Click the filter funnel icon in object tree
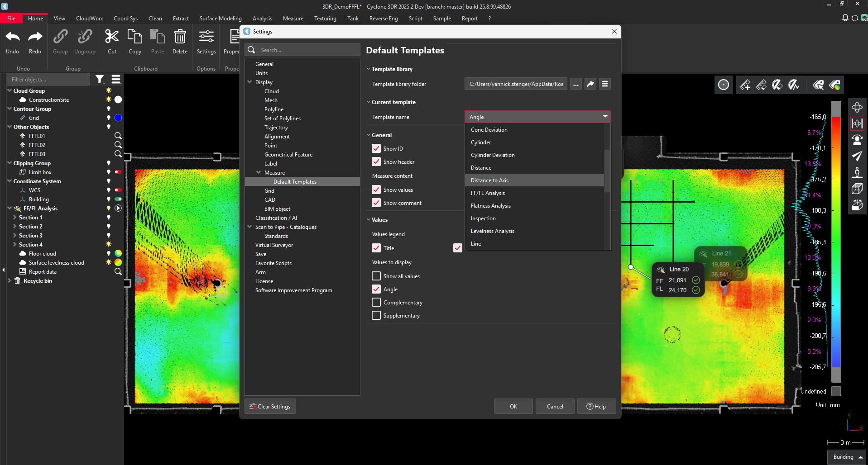 point(100,80)
